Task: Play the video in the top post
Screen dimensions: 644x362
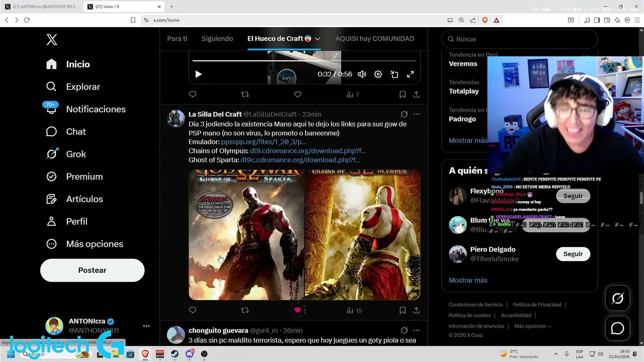Action: pyautogui.click(x=198, y=74)
